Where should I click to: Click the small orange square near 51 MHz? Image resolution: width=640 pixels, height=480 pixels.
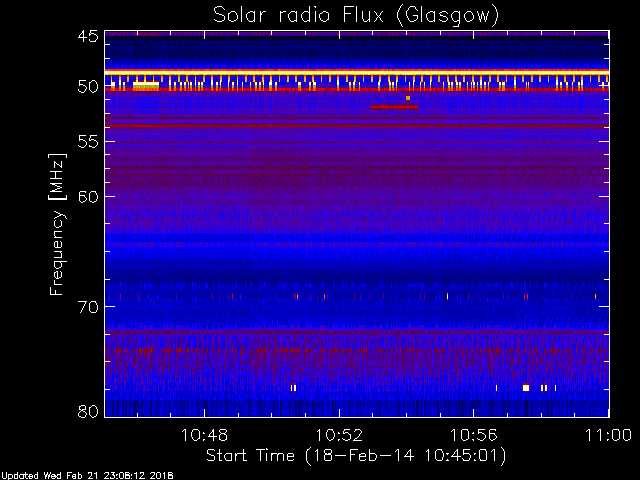(x=408, y=98)
